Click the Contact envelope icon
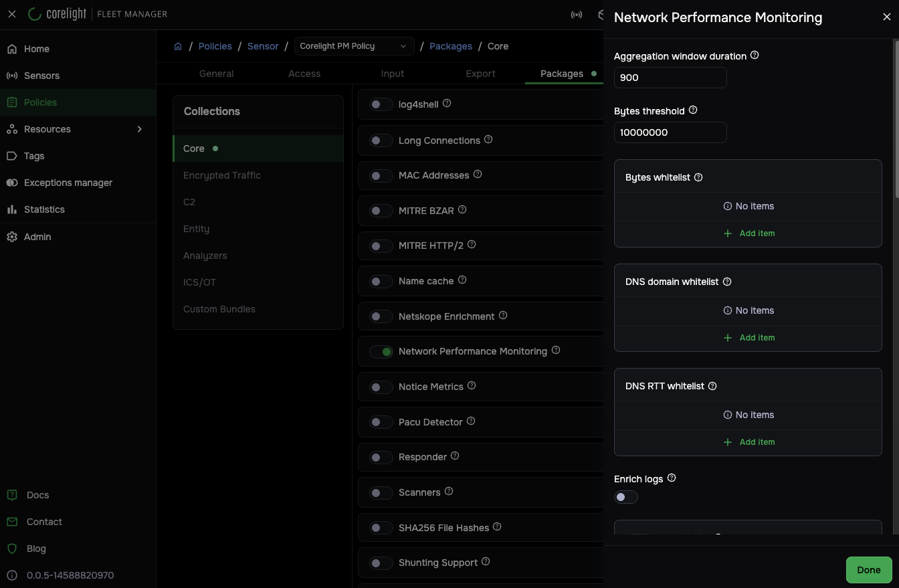Screen dimensions: 899x588 tap(12, 522)
